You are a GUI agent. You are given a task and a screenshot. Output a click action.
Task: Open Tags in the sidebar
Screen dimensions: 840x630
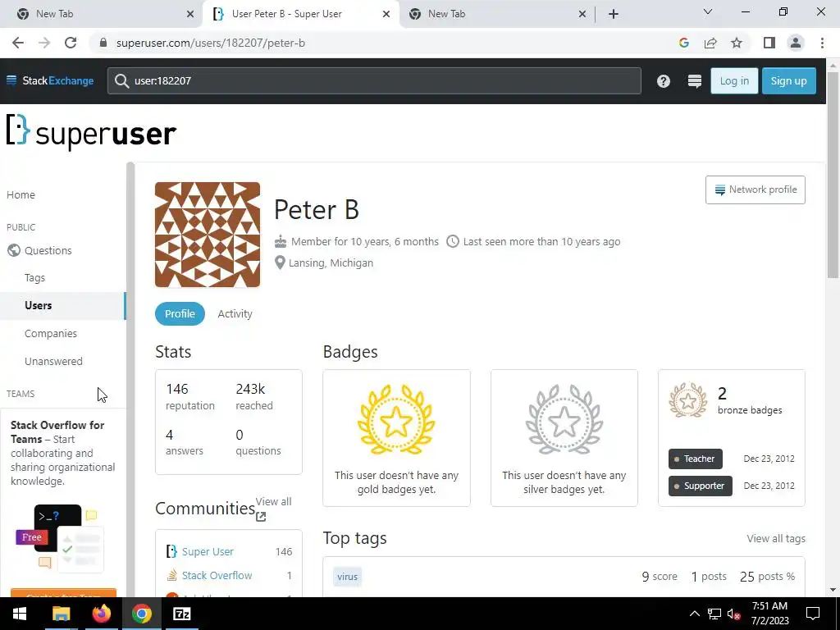pyautogui.click(x=34, y=278)
